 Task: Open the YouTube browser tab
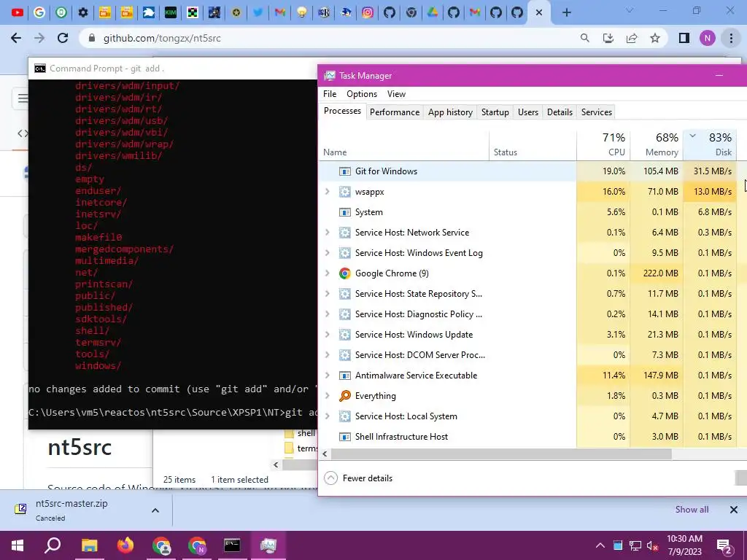(x=18, y=12)
